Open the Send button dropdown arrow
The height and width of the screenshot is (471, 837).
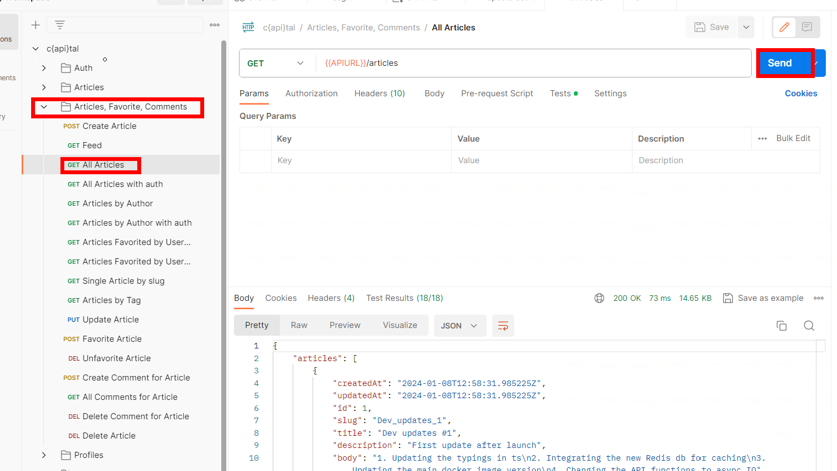[819, 62]
